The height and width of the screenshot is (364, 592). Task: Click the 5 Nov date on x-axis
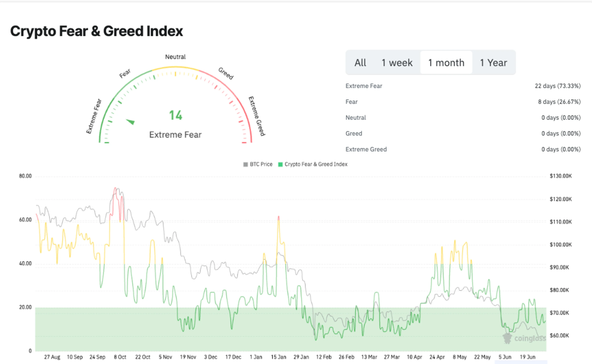pyautogui.click(x=165, y=357)
